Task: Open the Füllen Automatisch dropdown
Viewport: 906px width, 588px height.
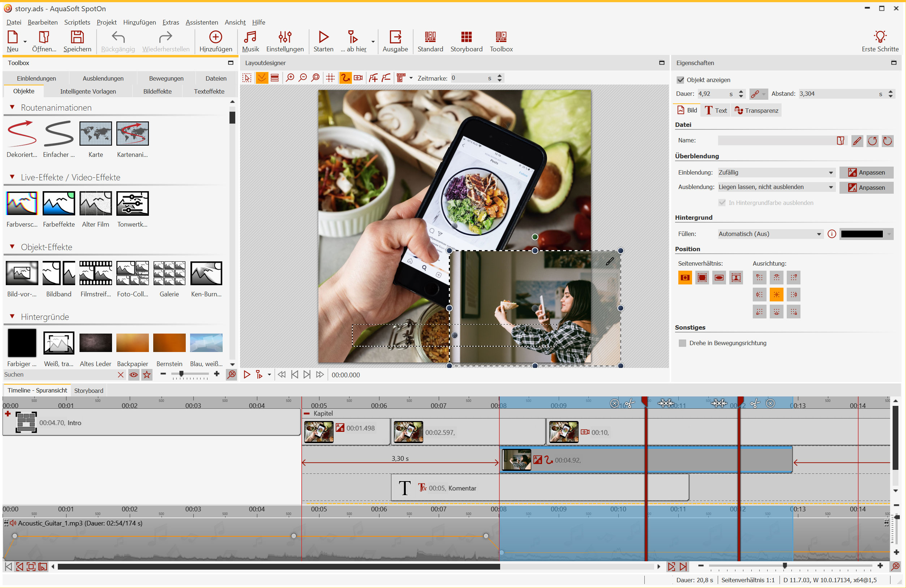Action: coord(770,234)
